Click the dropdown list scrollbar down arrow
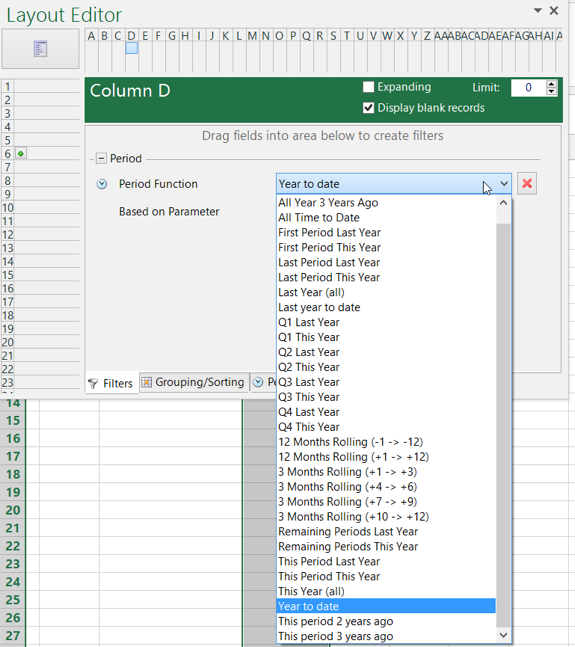Viewport: 575px width, 647px height. coord(503,635)
